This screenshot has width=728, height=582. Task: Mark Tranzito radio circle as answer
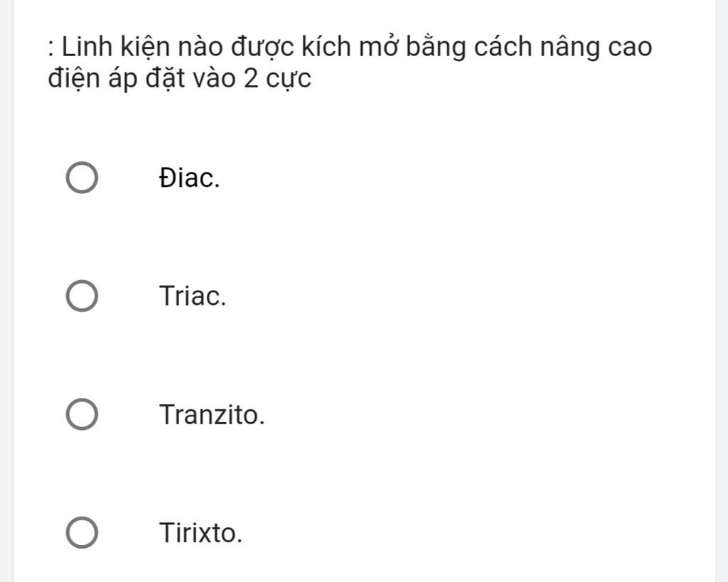tap(82, 414)
